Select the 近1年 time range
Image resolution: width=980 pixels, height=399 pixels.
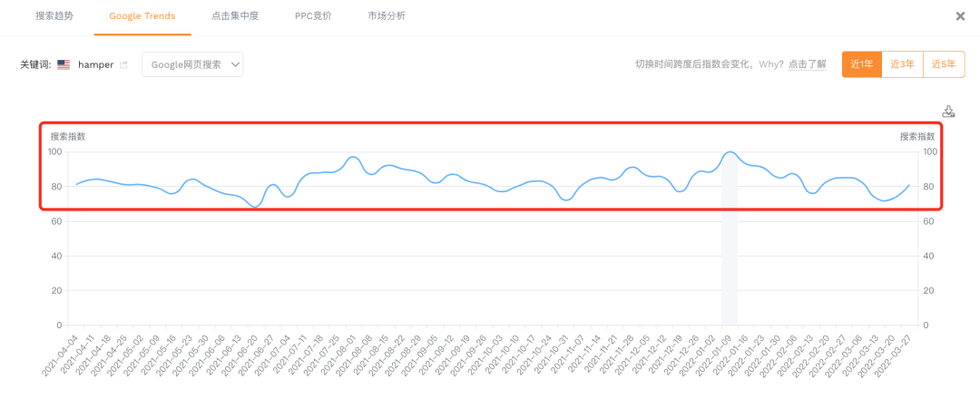point(862,64)
